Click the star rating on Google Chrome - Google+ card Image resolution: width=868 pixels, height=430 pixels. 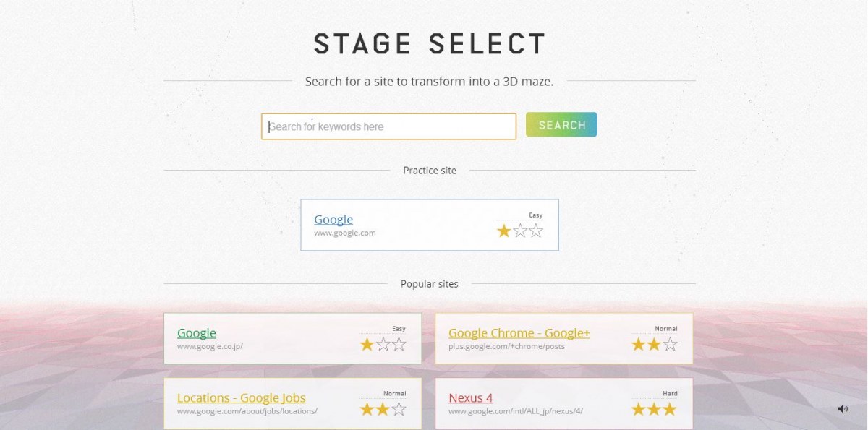tap(654, 345)
